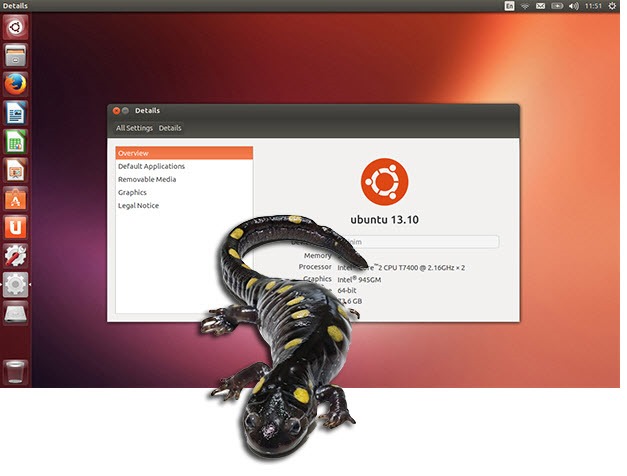Click the 'Processor' label
This screenshot has width=627, height=476.
(x=315, y=266)
